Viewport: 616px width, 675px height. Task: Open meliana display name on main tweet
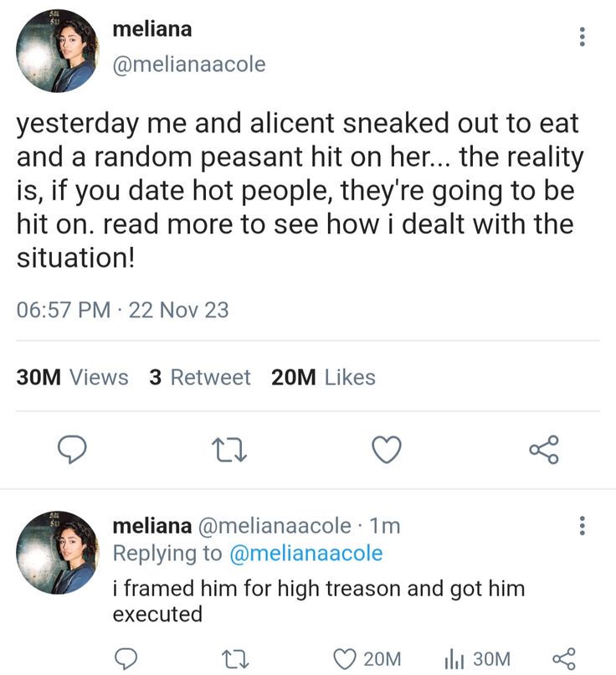151,29
